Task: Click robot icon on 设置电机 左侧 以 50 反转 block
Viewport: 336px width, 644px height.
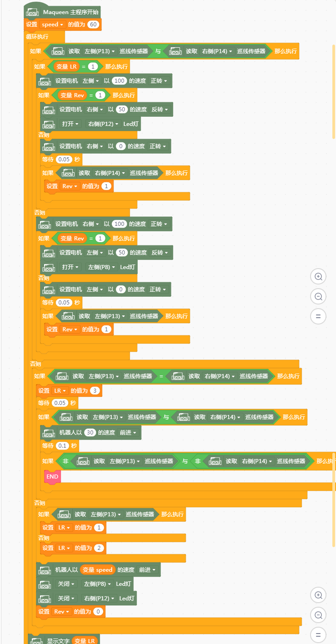Action: [x=49, y=253]
